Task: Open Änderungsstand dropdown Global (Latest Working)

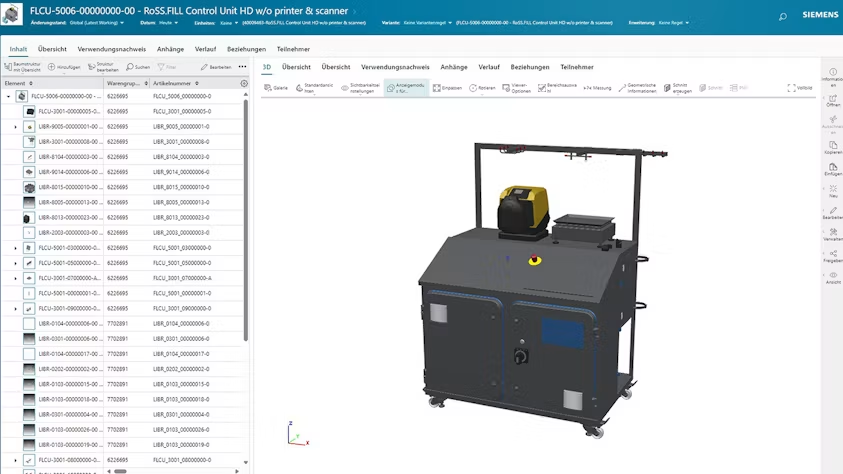Action: coord(97,23)
